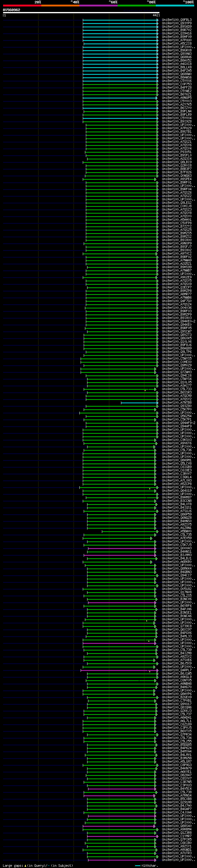Select the UniRef100_B9HM87 label
This screenshot has height=868, width=197.
177,497
